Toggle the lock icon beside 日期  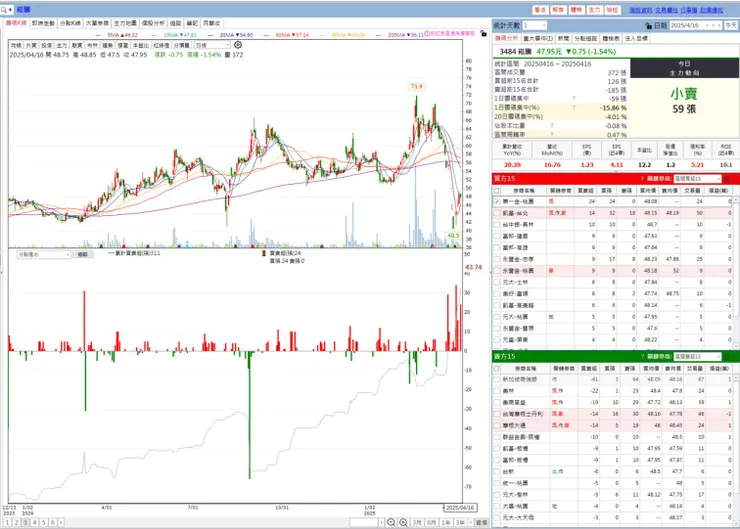(648, 25)
